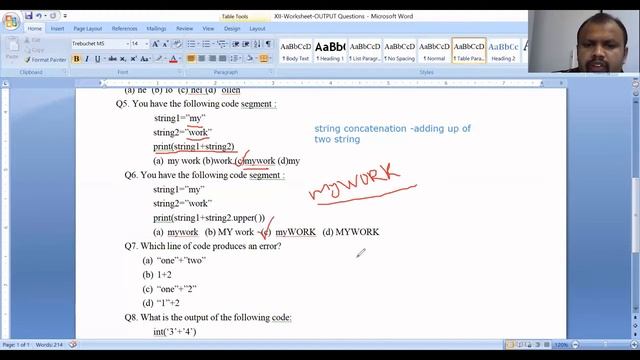This screenshot has width=640, height=360.
Task: Open the Mailings tab
Action: click(156, 29)
